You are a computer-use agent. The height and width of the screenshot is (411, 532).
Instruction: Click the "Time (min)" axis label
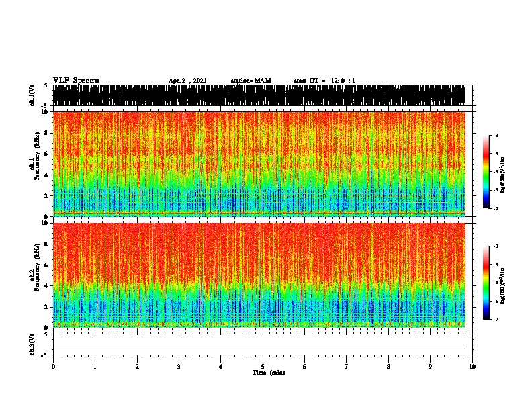(269, 373)
